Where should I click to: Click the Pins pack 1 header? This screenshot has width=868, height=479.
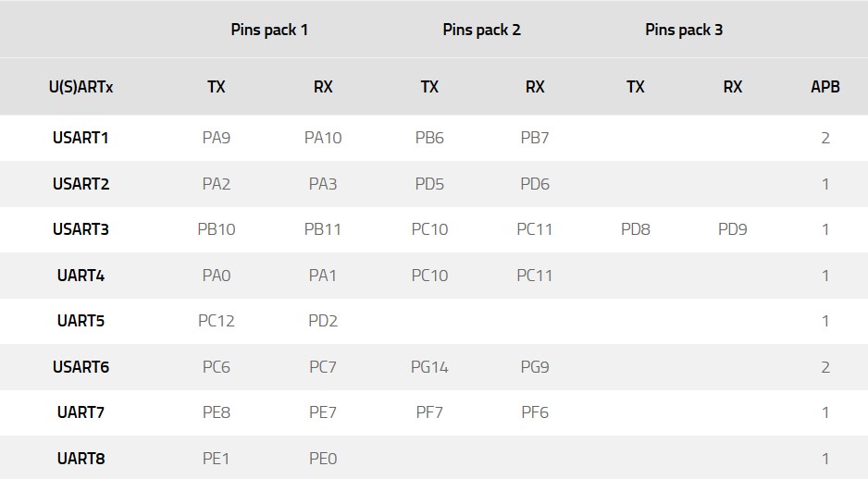pos(269,30)
